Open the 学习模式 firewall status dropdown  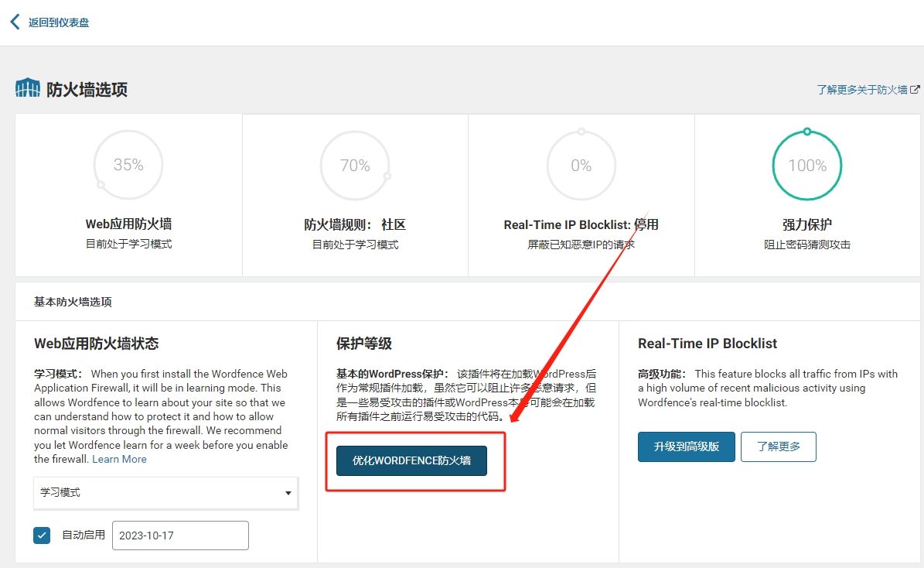pos(165,492)
